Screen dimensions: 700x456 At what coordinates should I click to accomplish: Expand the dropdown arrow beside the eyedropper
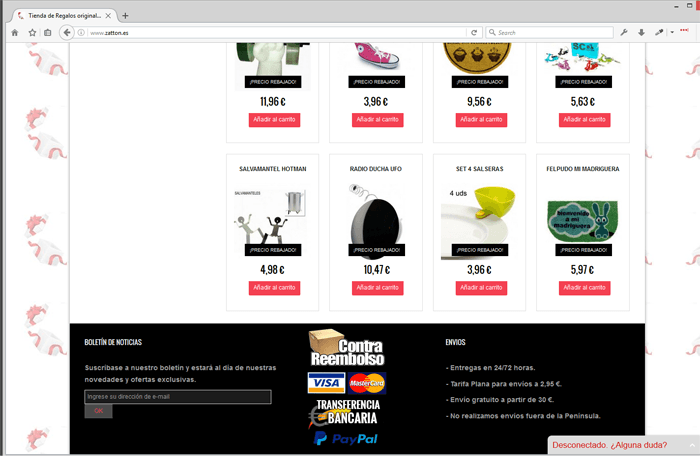click(x=672, y=33)
